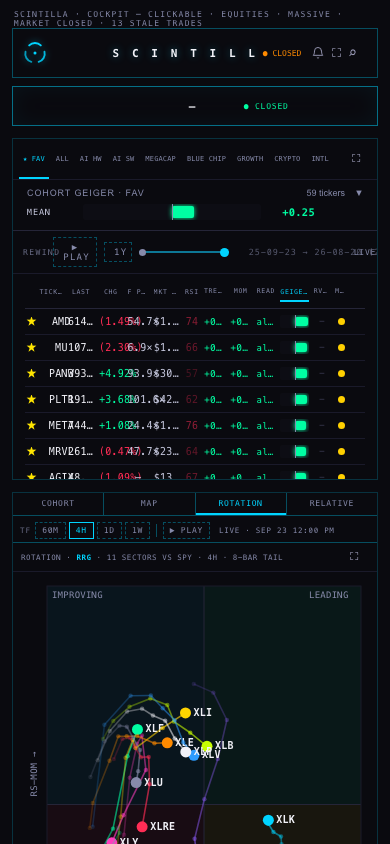Switch to the ALL cohort tab
Image resolution: width=390 pixels, height=844 pixels.
[62, 159]
